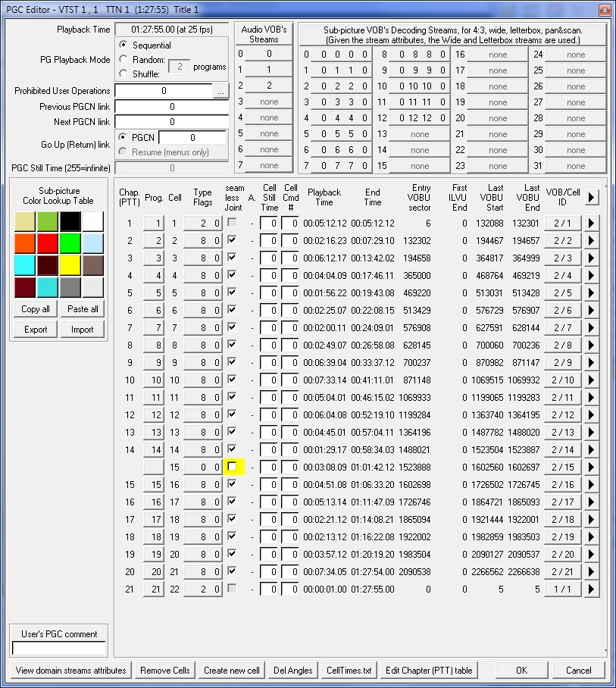The image size is (616, 688).
Task: Pick the orange color swatch
Action: pyautogui.click(x=24, y=243)
